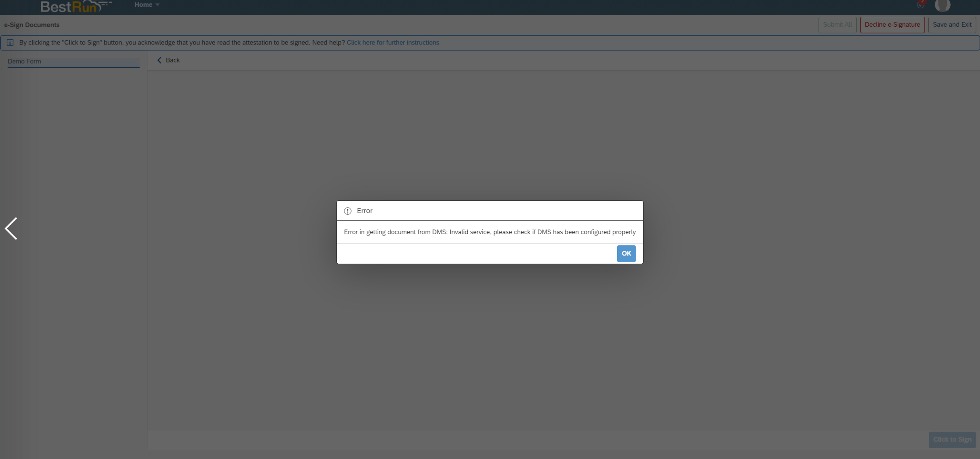Select Demo Form in document list
This screenshot has width=980, height=459.
coord(73,61)
